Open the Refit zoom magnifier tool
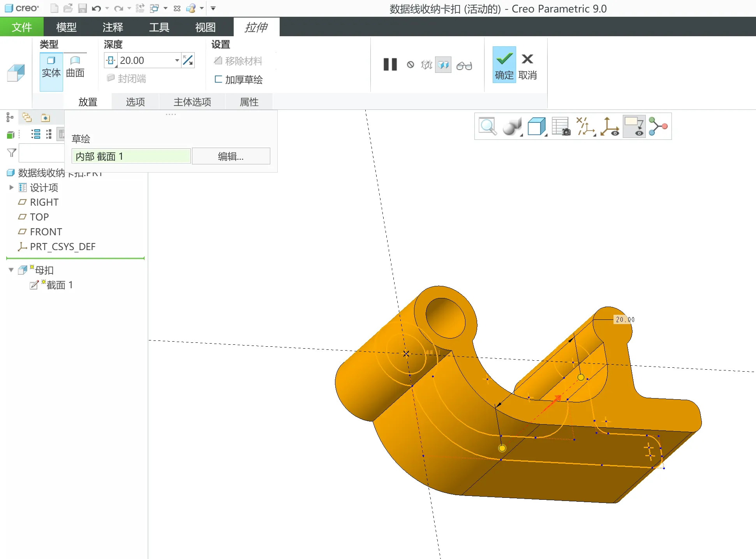Viewport: 756px width, 559px height. pos(488,126)
